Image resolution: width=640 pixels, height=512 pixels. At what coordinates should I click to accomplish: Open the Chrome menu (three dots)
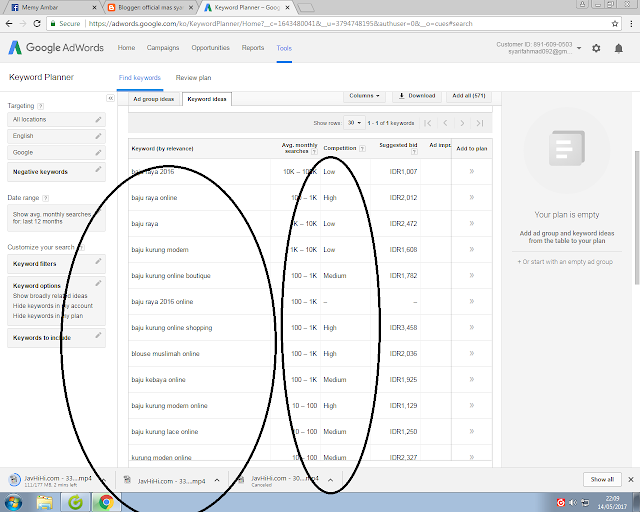tap(631, 24)
